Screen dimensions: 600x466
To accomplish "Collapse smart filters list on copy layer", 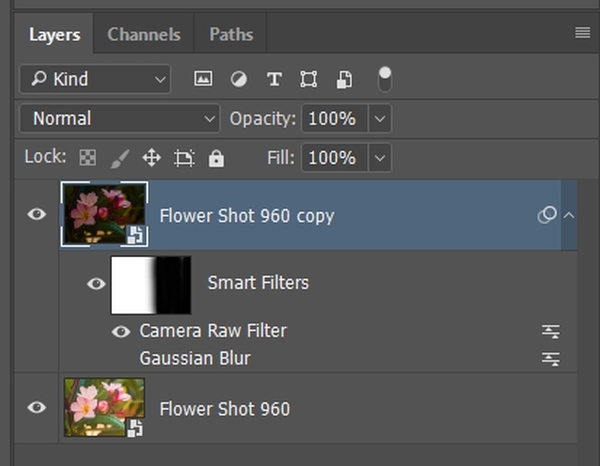I will pyautogui.click(x=569, y=215).
